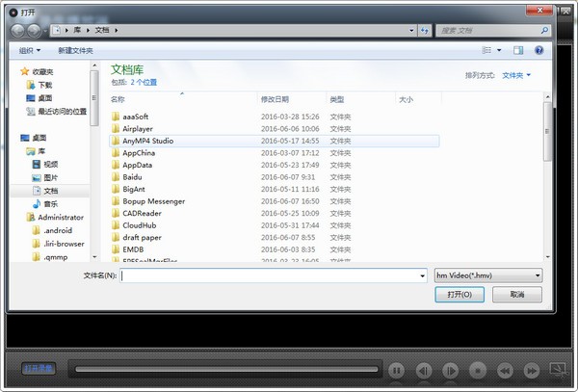The image size is (578, 392).
Task: Toggle the fullscreen display icon
Action: click(x=557, y=370)
